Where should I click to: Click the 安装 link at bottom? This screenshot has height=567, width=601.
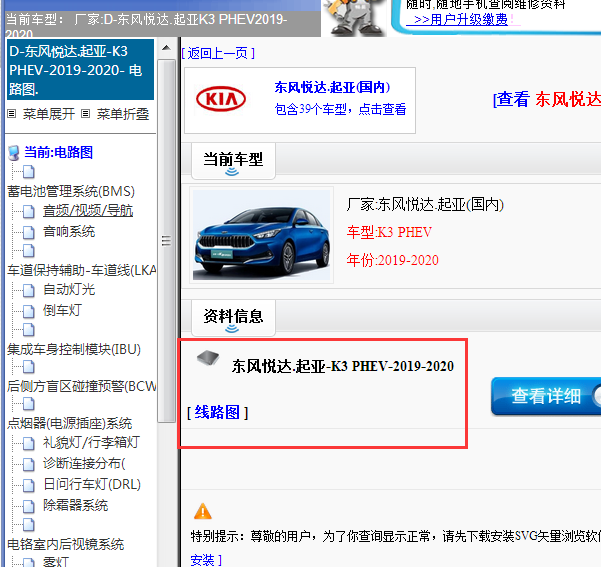click(206, 560)
